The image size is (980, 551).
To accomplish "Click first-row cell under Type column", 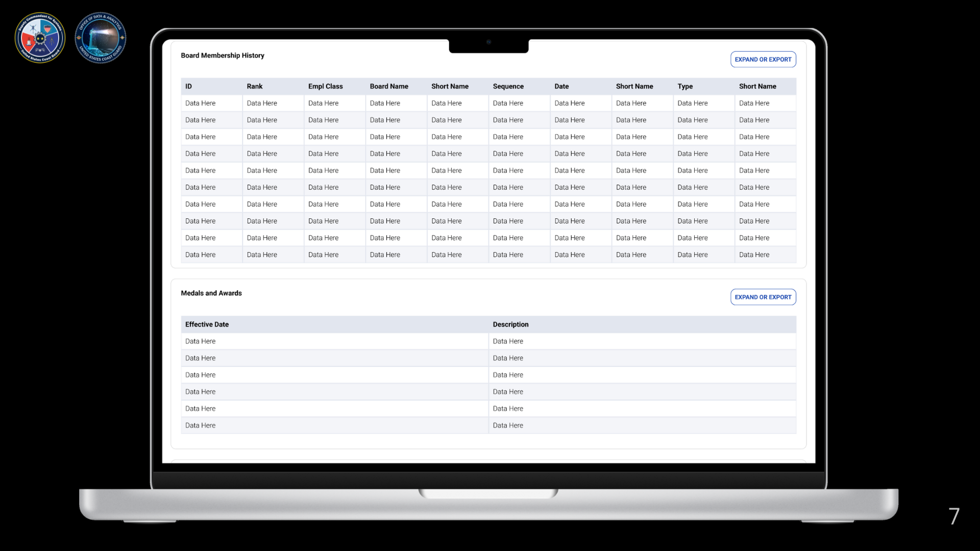I will coord(704,103).
